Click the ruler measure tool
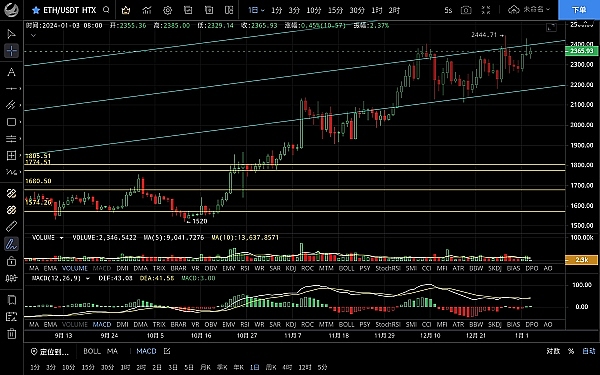This screenshot has height=375, width=600. [x=11, y=226]
